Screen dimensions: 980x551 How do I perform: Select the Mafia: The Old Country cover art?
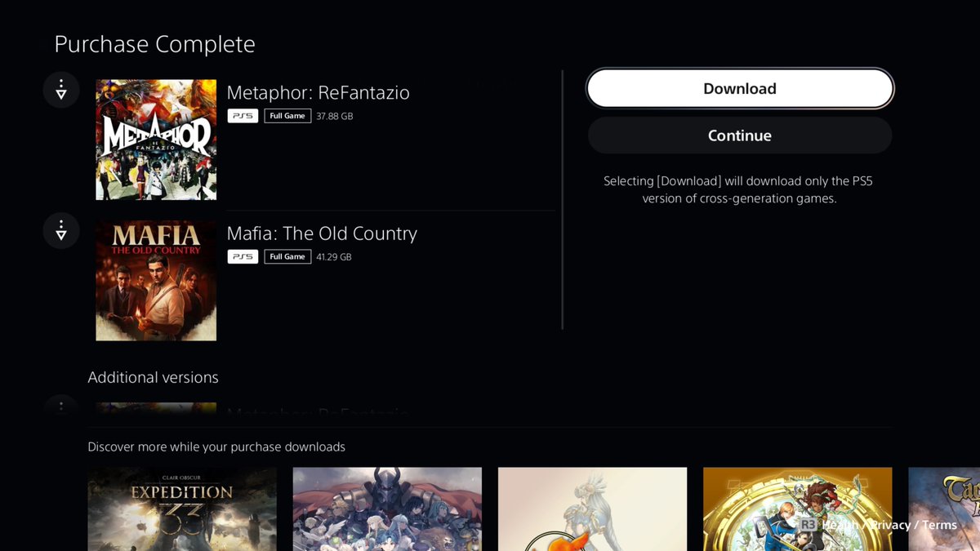[156, 280]
